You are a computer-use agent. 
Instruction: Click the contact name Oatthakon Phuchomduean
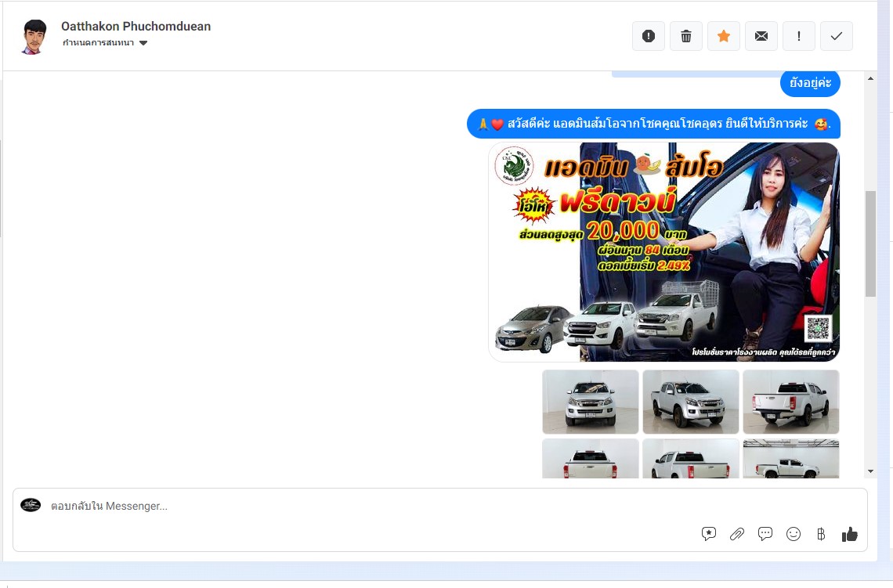click(136, 26)
